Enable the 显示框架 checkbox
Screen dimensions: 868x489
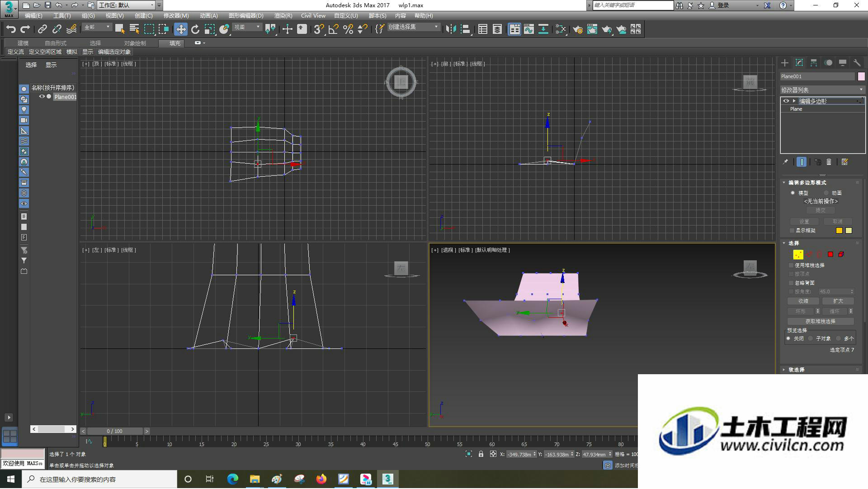[792, 230]
